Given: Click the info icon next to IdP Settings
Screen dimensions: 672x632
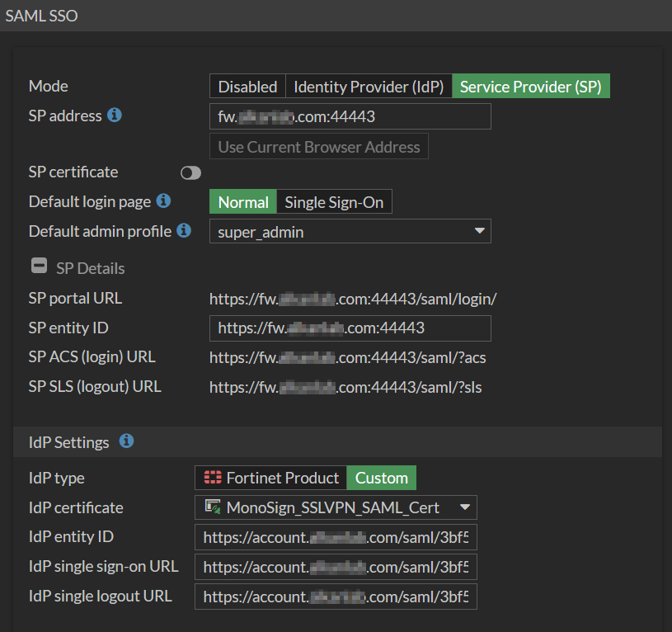Looking at the screenshot, I should pyautogui.click(x=126, y=441).
